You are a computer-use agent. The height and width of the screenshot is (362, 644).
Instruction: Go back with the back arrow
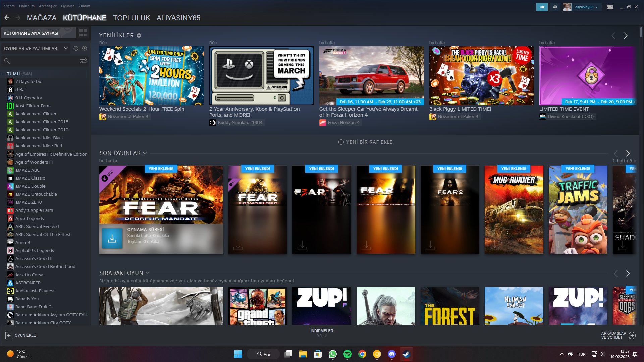(7, 18)
